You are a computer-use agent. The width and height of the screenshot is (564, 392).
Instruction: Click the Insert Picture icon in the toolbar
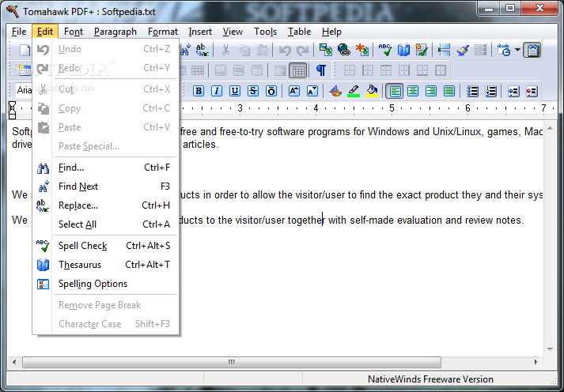326,50
